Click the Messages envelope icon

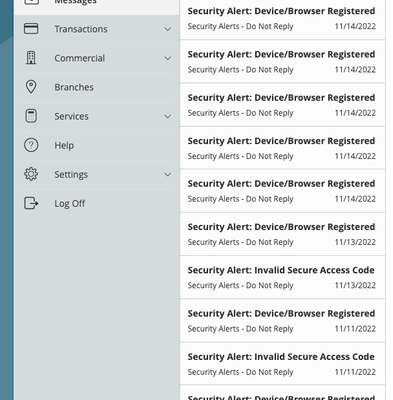coord(31,2)
